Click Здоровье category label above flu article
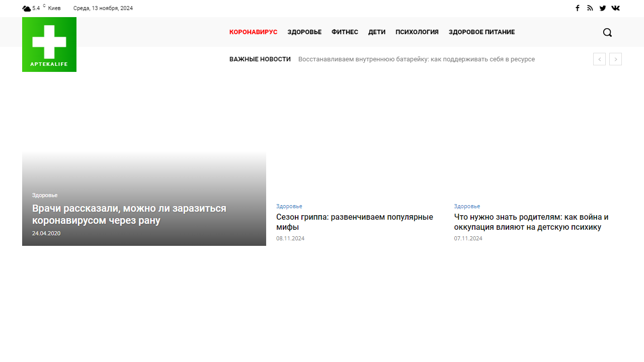 coord(289,206)
